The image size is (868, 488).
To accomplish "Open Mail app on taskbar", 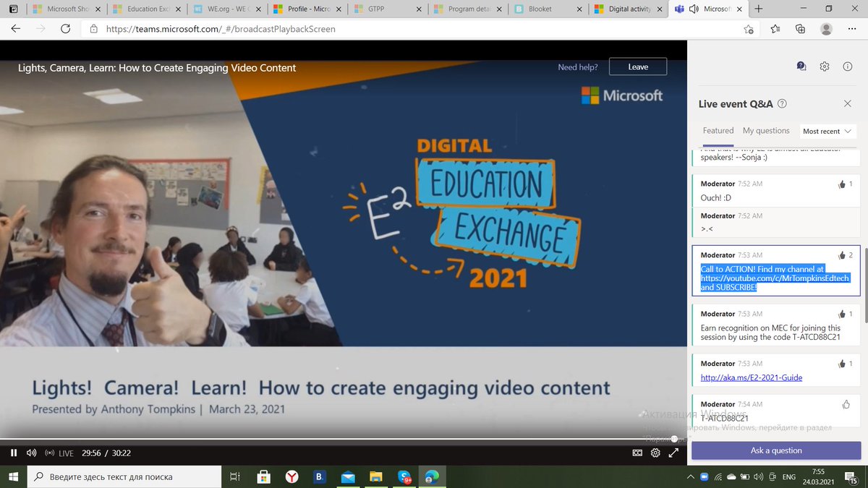I will coord(348,476).
